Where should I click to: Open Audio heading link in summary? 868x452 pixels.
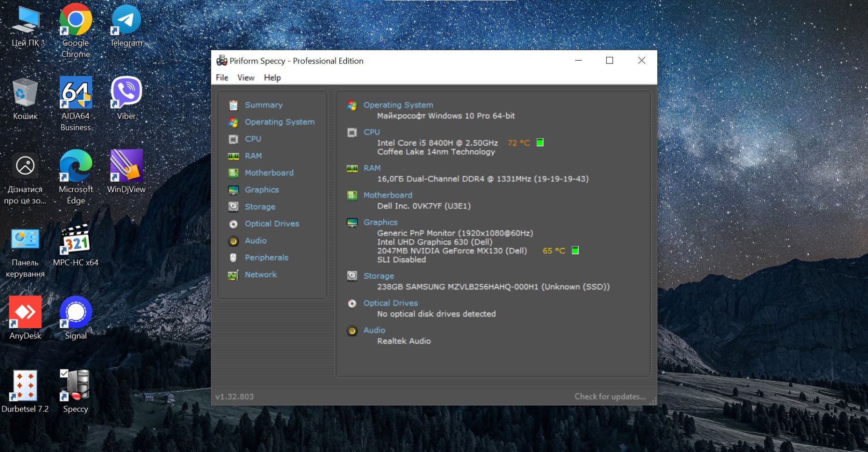tap(374, 330)
